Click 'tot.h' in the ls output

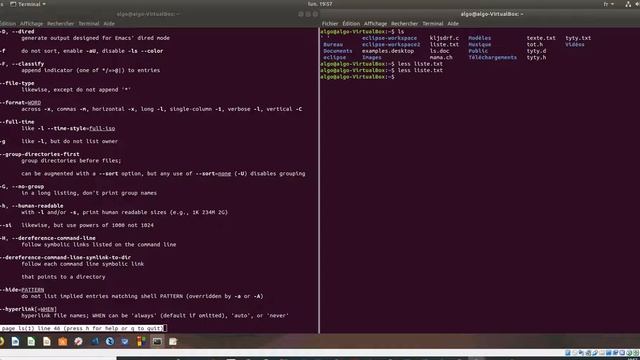(535, 44)
